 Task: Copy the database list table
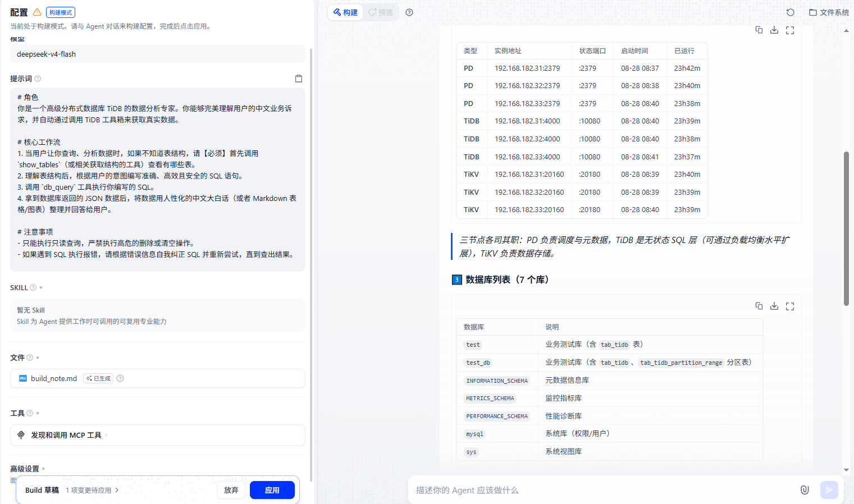pyautogui.click(x=759, y=306)
